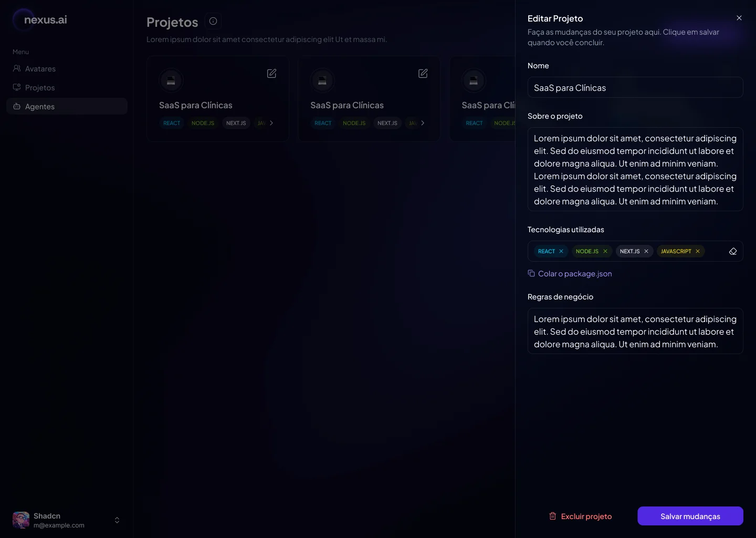
Task: Click Salvar mudanças button
Action: (x=690, y=516)
